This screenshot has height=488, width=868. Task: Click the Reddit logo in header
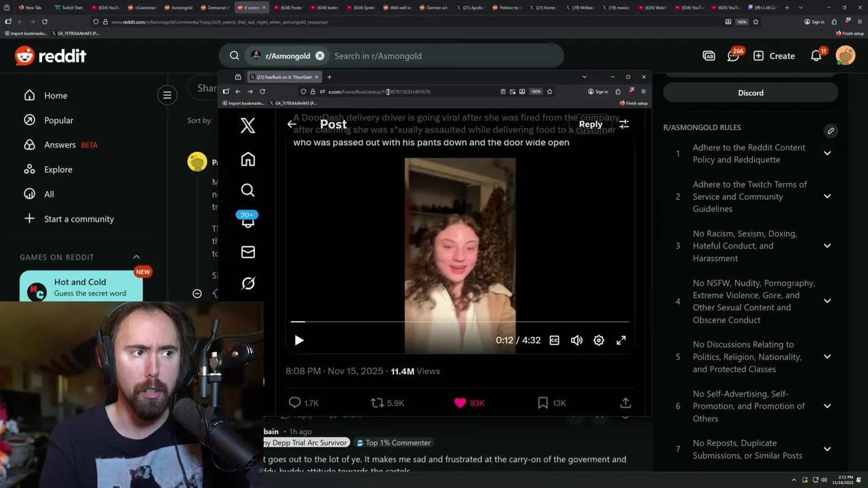[50, 56]
